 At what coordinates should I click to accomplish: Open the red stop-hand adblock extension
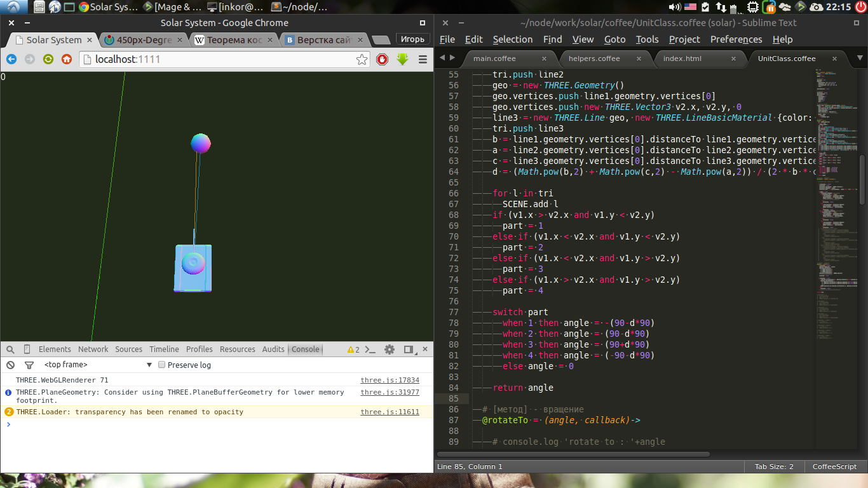coord(383,59)
